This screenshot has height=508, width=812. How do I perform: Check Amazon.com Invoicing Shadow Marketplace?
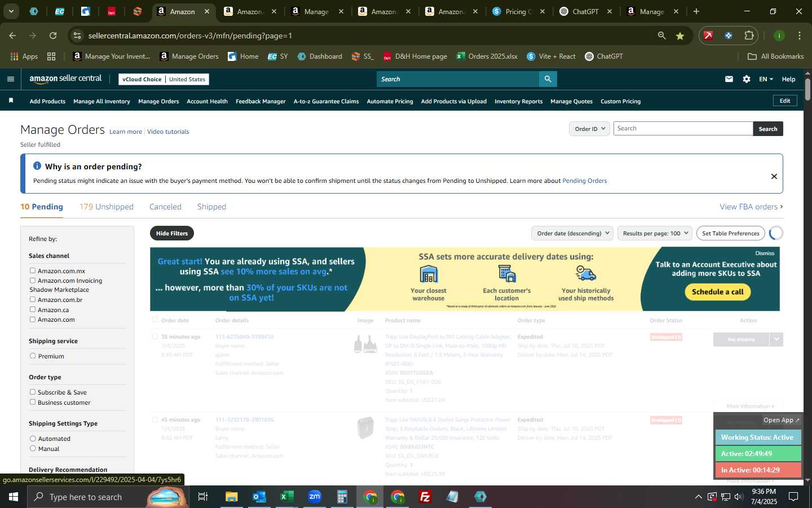pos(33,281)
